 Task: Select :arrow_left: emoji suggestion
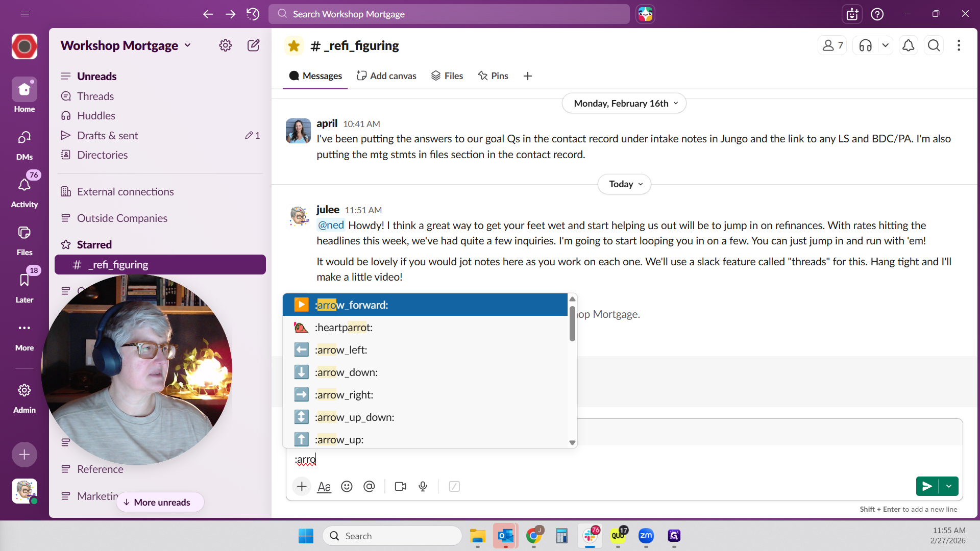[341, 350]
